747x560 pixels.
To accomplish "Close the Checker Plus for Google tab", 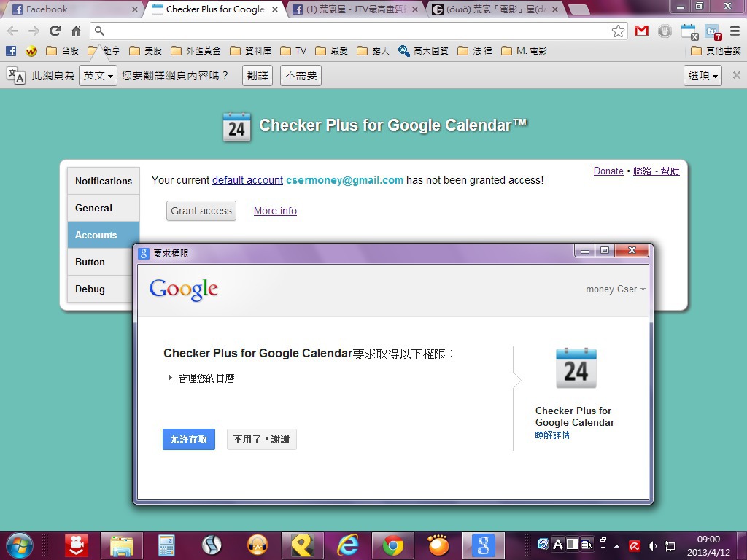I will click(275, 9).
